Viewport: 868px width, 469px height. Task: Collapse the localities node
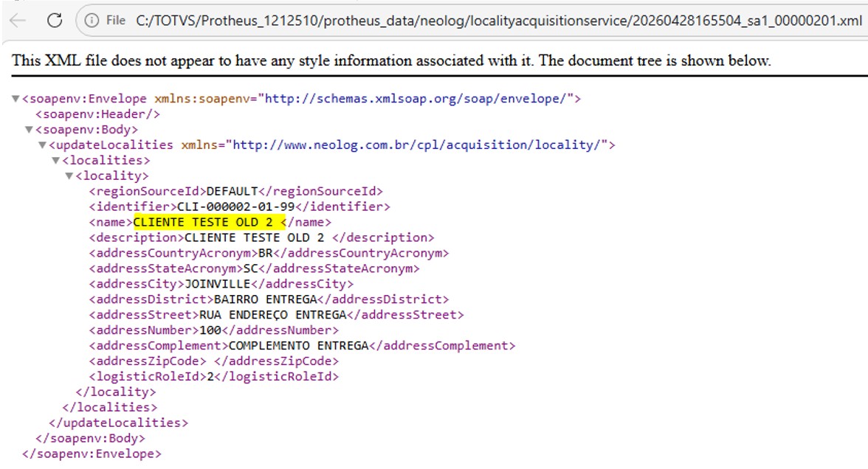(x=55, y=161)
